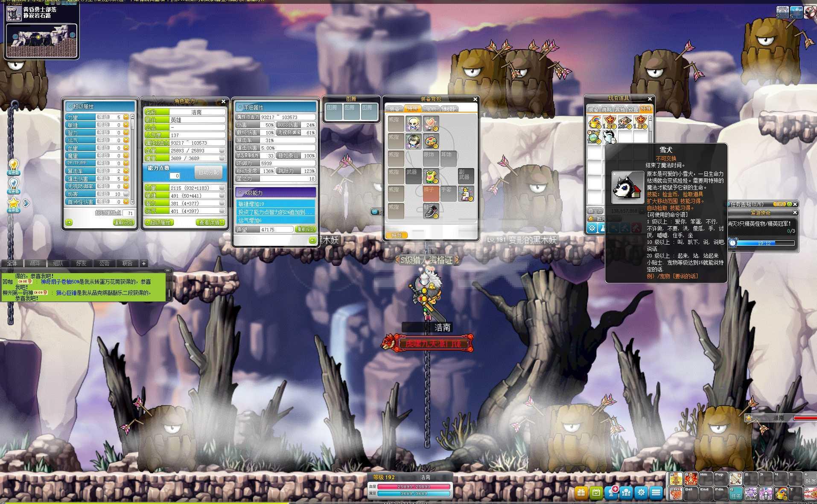Click the hyper stat list scrollbar down arrow
Screen dimensions: 817x504
point(132,202)
